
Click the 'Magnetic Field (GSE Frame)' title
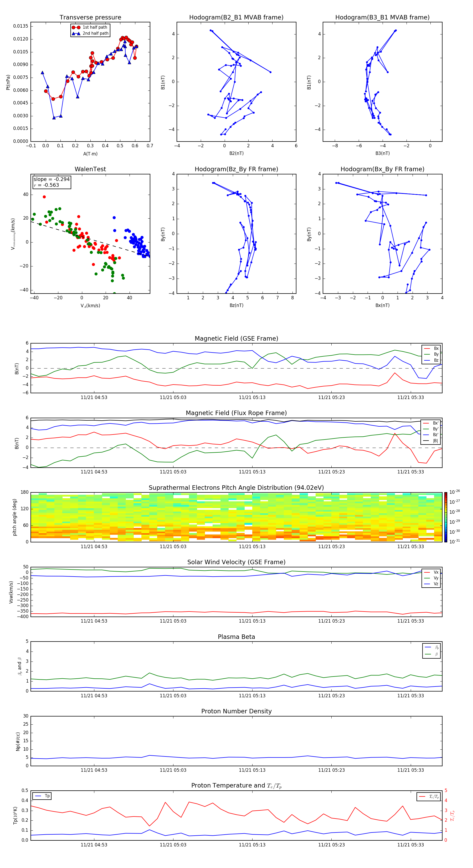point(236,339)
